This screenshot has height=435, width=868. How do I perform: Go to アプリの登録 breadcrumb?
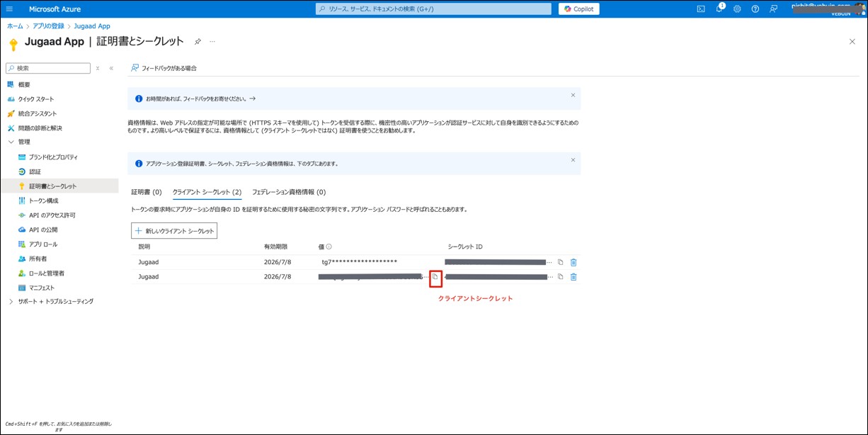pyautogui.click(x=48, y=26)
